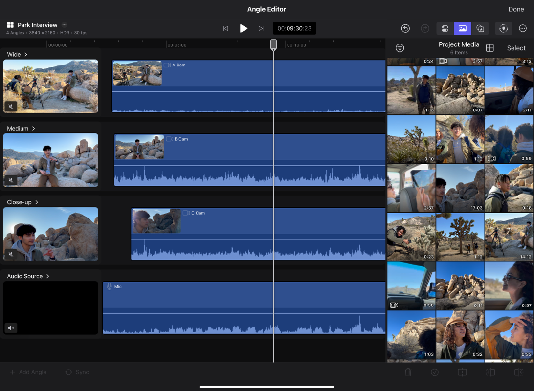Tap Select in the Project Media panel
The image size is (534, 392).
(x=516, y=48)
